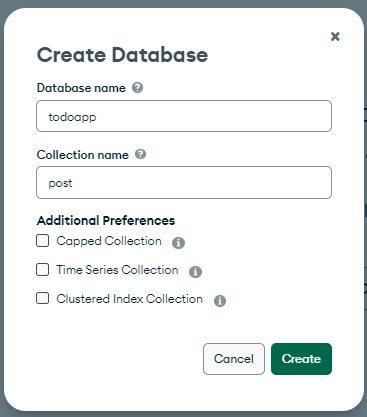Viewport: 367px width, 417px height.
Task: Cancel database creation
Action: (x=234, y=359)
